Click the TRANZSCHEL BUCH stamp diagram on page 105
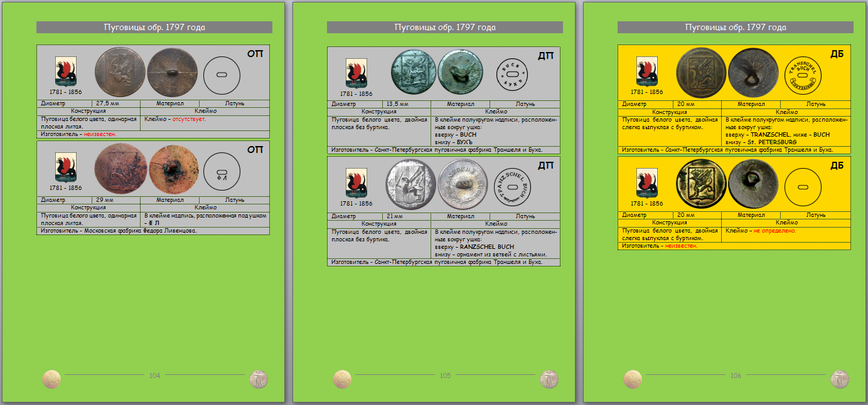This screenshot has width=868, height=405. click(512, 187)
